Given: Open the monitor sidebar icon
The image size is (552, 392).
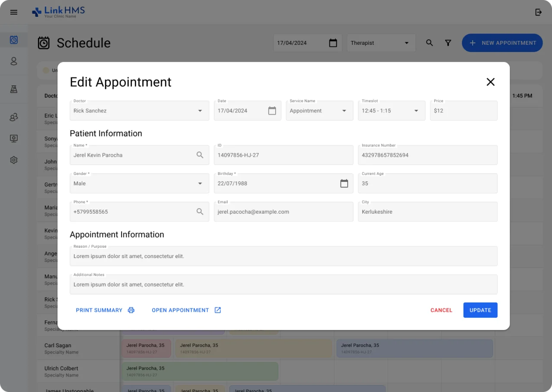Looking at the screenshot, I should [x=14, y=138].
